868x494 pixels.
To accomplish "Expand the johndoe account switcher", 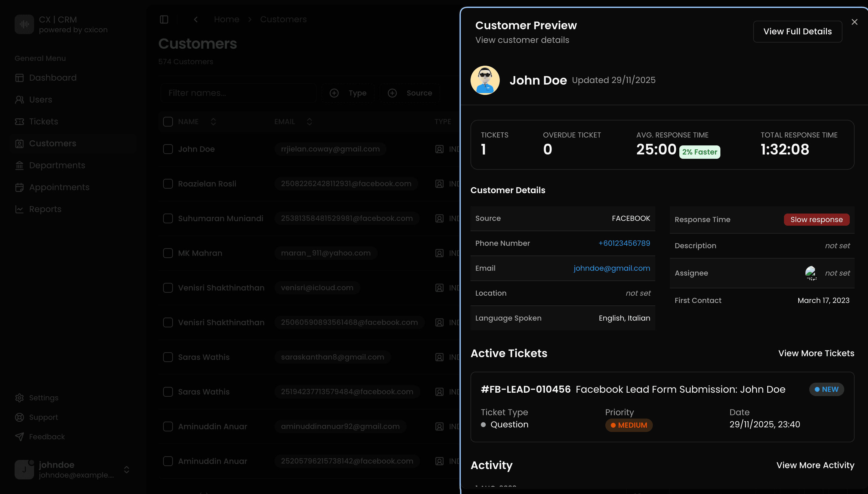I will point(127,470).
